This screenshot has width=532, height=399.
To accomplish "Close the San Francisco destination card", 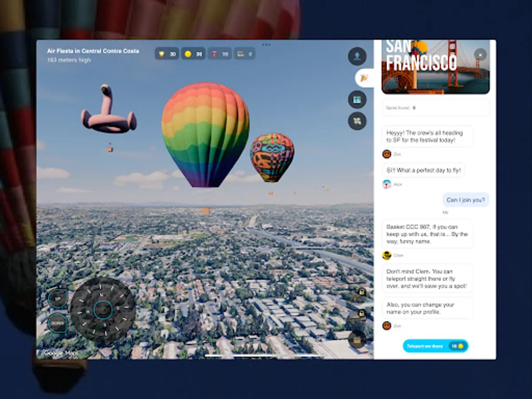I will coord(480,54).
